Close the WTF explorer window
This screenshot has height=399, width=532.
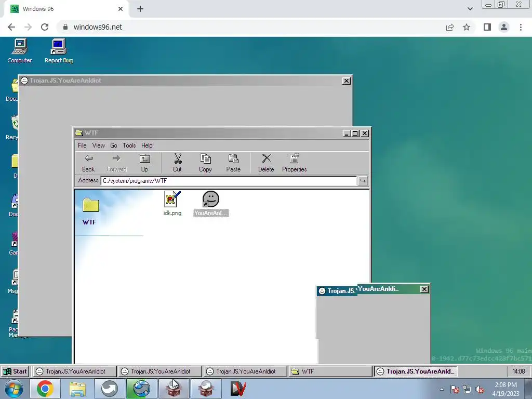(x=365, y=134)
